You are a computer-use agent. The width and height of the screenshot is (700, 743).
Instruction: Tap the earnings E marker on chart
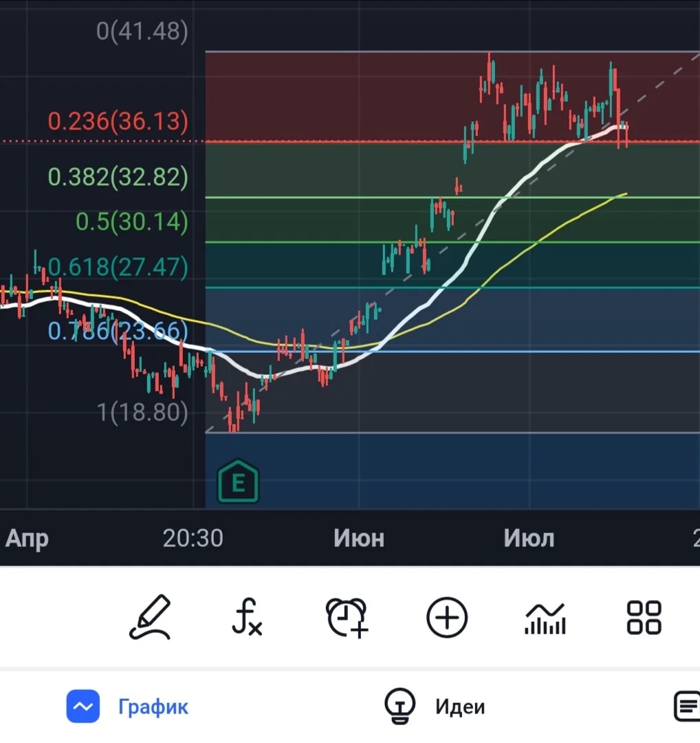click(238, 482)
